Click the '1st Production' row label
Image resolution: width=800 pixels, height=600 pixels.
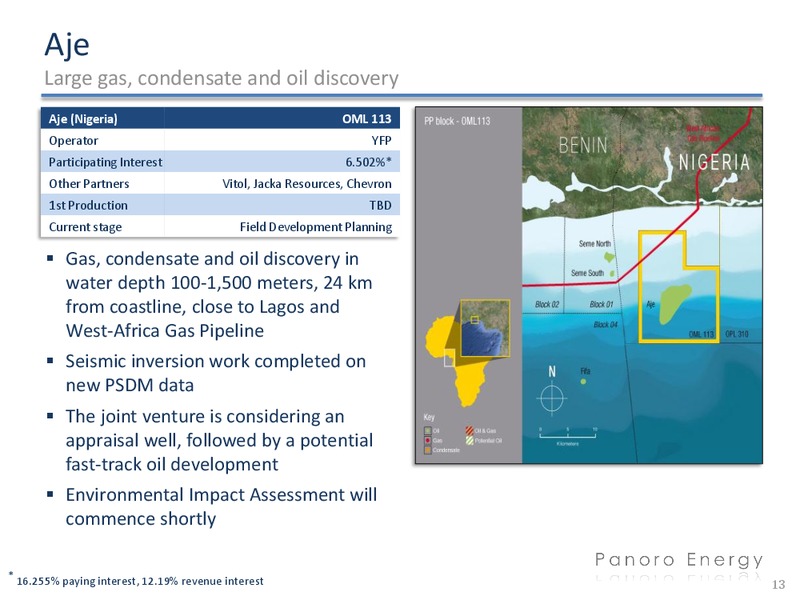pos(88,206)
